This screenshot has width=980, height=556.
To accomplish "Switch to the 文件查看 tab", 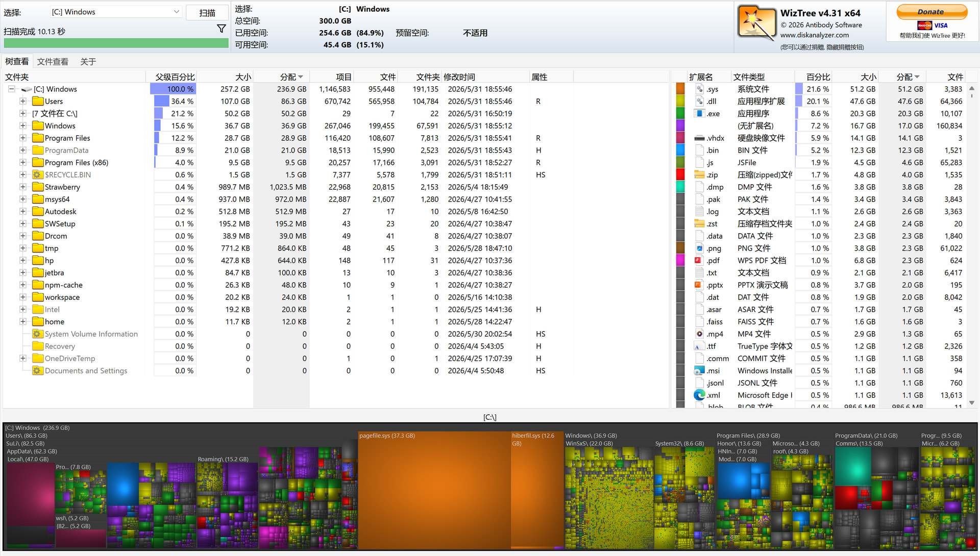I will [x=53, y=61].
